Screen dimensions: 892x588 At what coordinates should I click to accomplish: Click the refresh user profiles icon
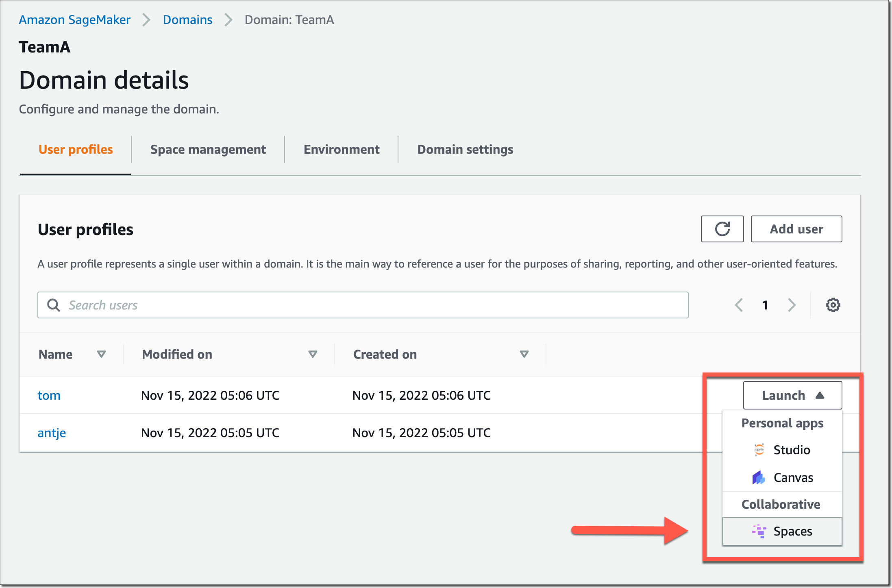pos(722,229)
